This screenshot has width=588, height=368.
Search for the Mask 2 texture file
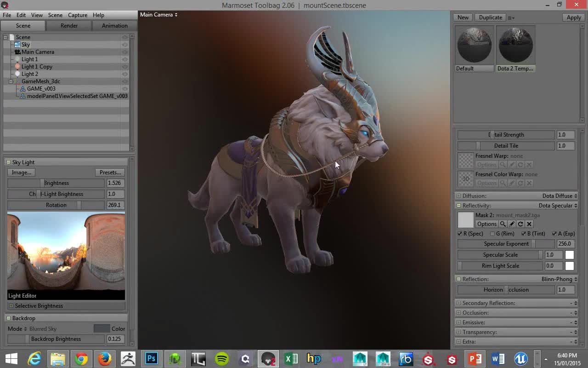point(503,224)
